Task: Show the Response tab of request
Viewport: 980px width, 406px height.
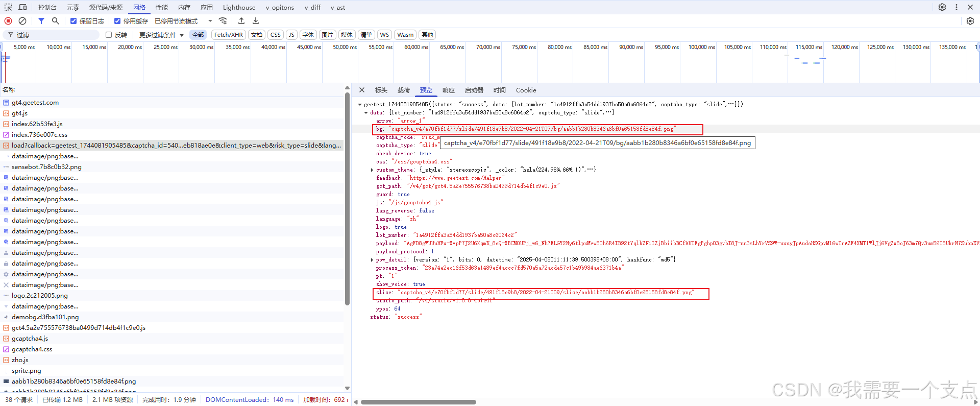Action: pyautogui.click(x=449, y=90)
